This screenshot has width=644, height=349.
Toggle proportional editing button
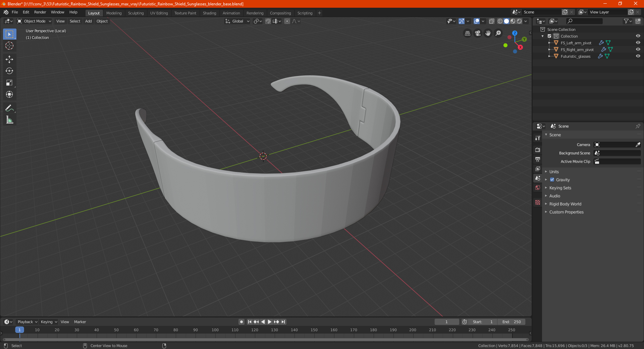pos(287,21)
